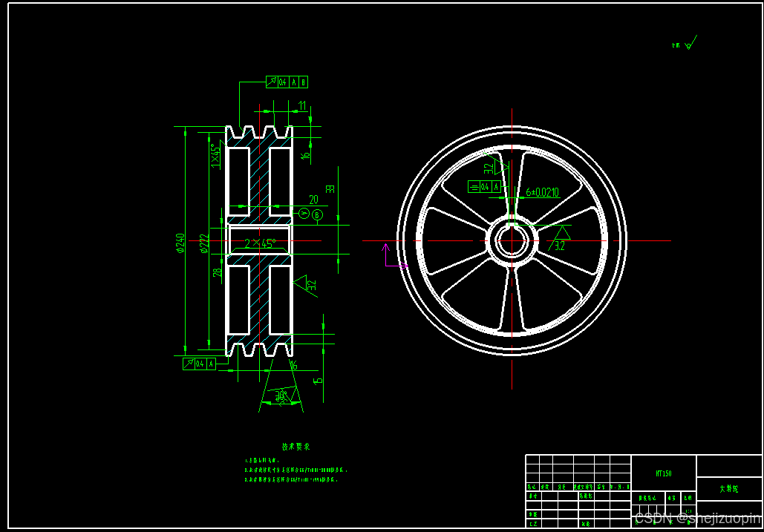Select the 2×45° chamfer annotation
The width and height of the screenshot is (764, 532).
[260, 243]
